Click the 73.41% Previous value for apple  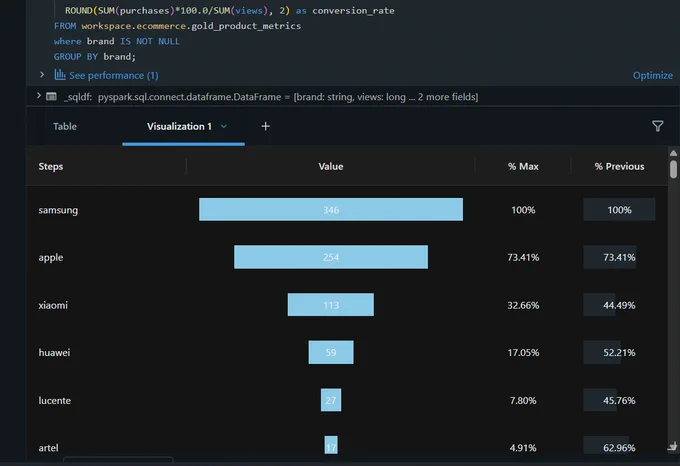click(x=619, y=257)
